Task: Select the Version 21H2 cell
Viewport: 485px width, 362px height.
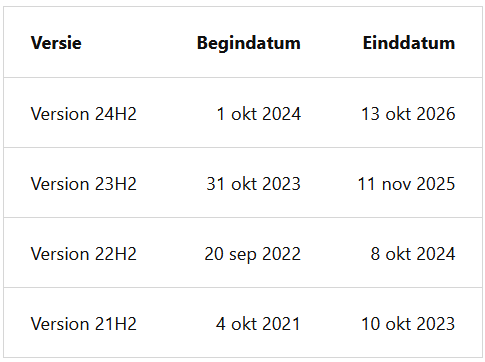Action: click(x=84, y=324)
